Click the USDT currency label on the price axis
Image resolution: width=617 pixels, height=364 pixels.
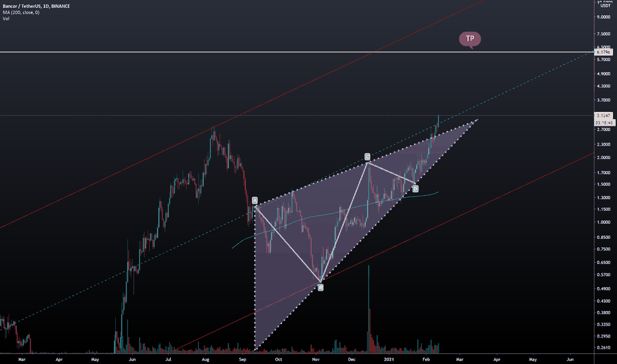[x=605, y=5]
